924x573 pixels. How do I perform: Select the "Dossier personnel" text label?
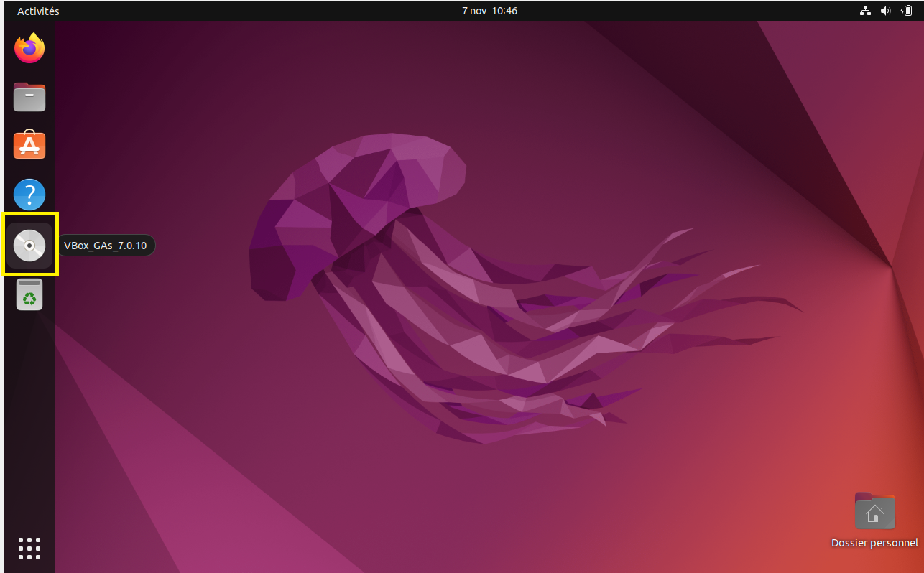874,544
